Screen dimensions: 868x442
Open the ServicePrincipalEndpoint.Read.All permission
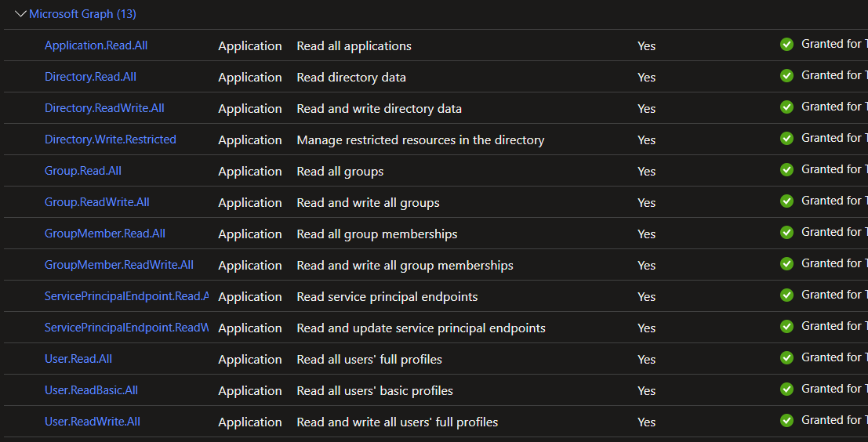coord(126,296)
